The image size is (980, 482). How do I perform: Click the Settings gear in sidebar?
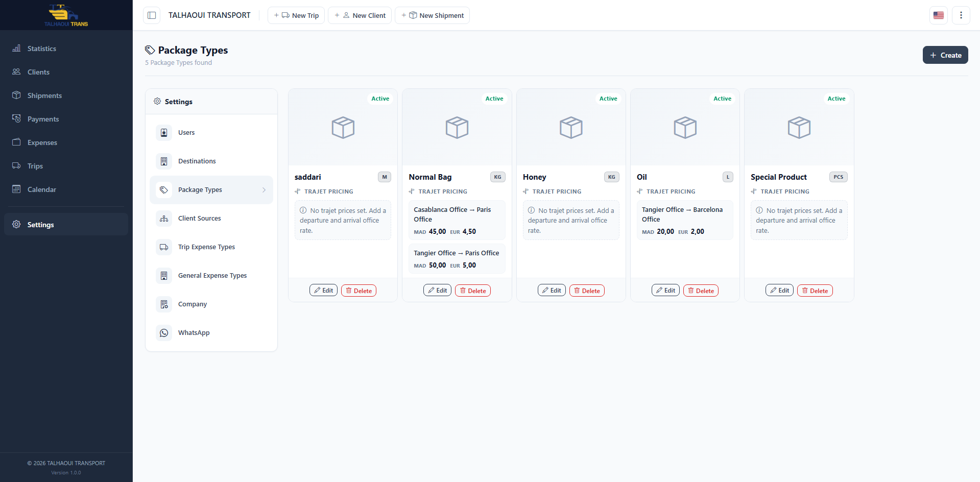16,225
